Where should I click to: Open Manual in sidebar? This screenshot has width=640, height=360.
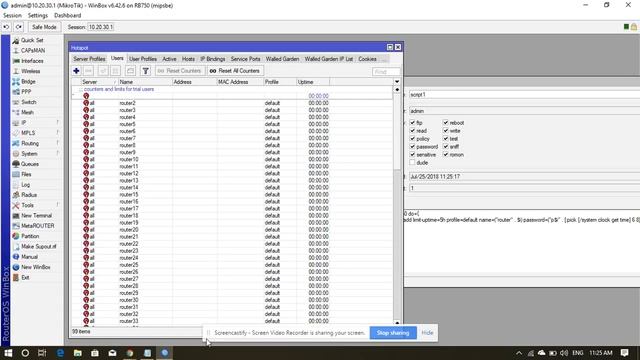29,257
